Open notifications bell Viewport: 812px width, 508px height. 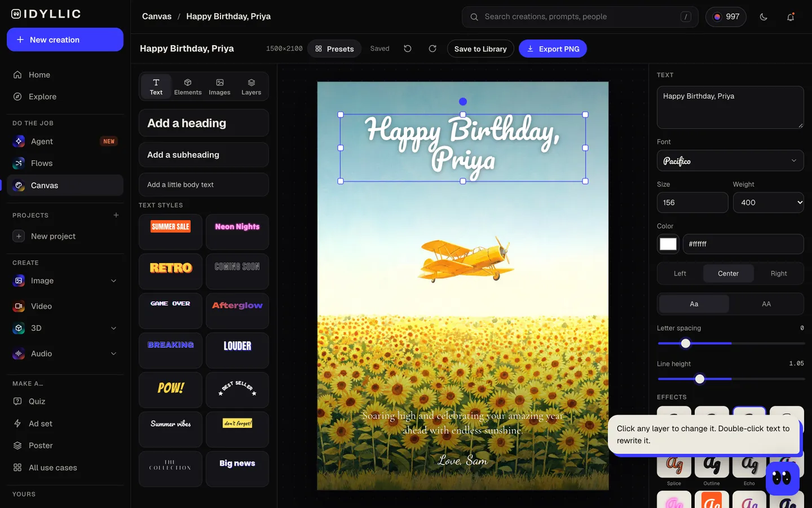[x=791, y=17]
